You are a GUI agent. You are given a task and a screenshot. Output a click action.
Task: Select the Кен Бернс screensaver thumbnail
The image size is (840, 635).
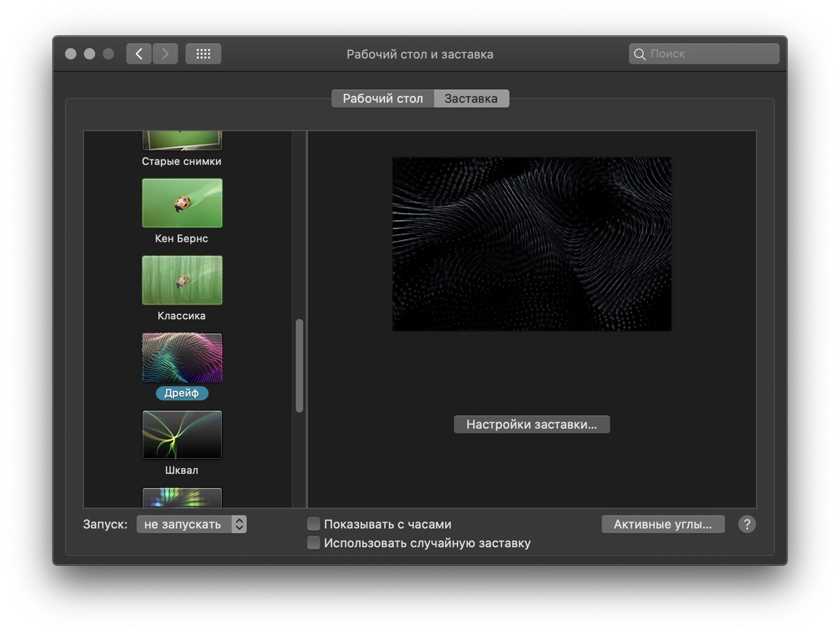(182, 203)
